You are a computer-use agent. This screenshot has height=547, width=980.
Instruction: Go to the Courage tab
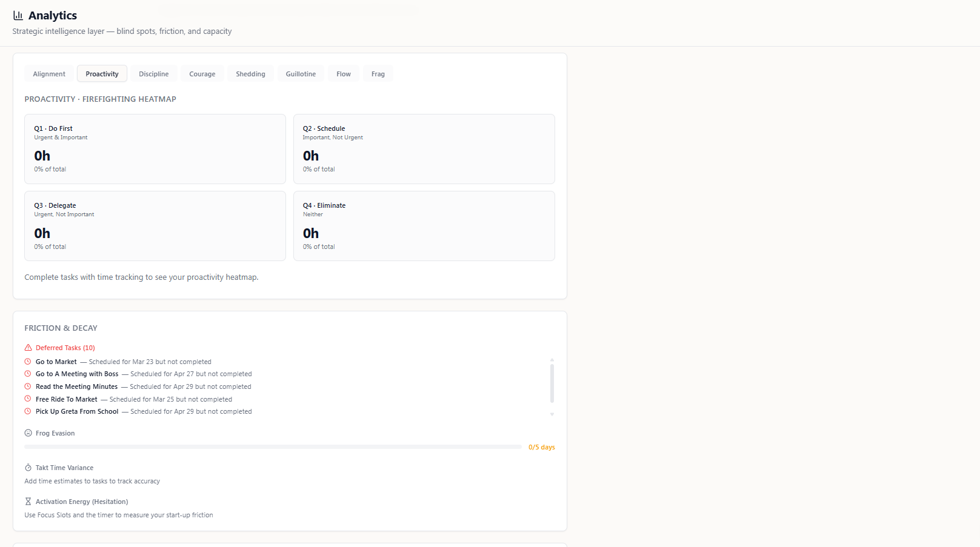point(202,74)
